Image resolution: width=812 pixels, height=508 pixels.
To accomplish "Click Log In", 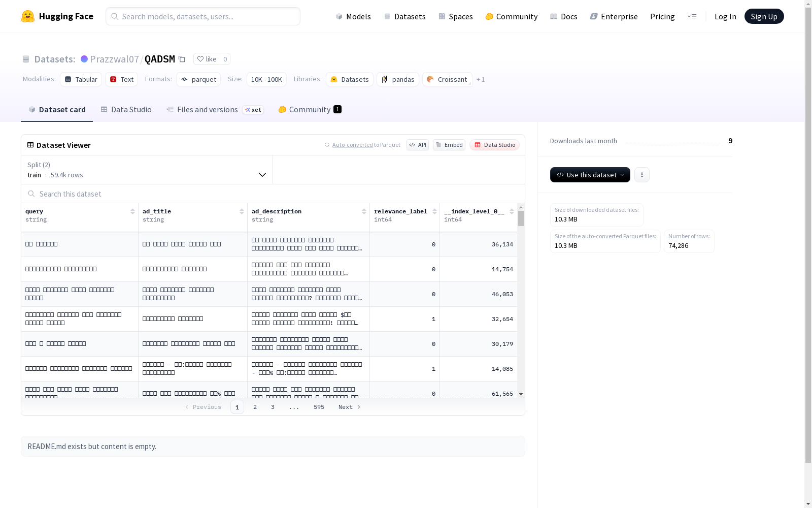I will [725, 16].
